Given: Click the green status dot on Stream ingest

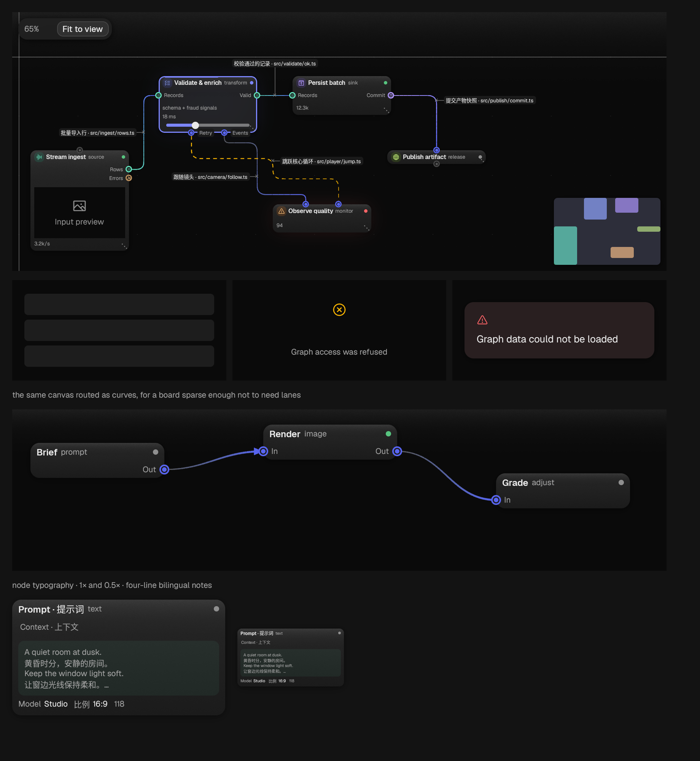Looking at the screenshot, I should click(x=123, y=157).
